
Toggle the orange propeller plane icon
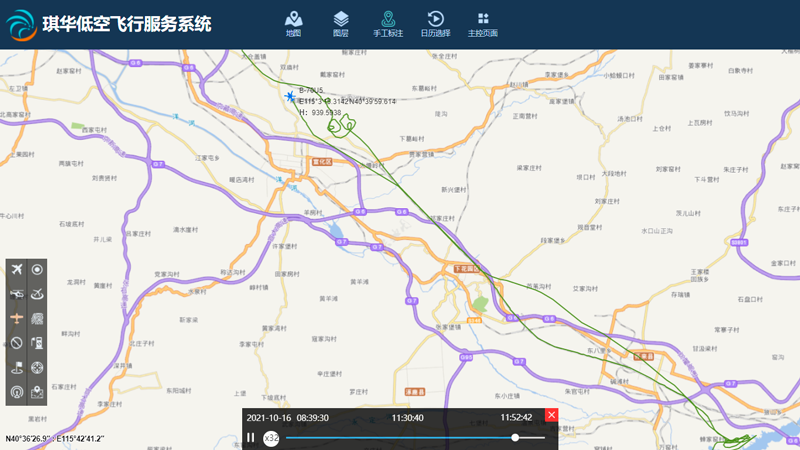click(16, 318)
